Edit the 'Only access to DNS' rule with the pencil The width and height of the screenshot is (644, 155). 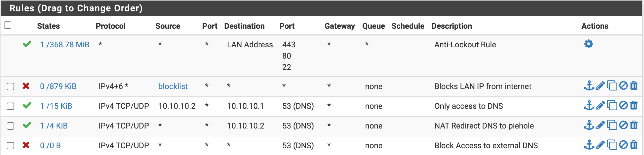601,105
